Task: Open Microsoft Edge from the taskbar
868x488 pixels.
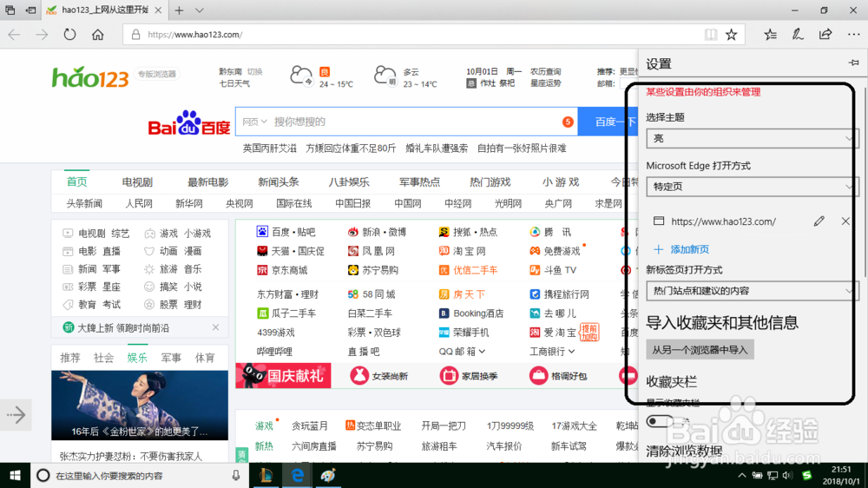Action: coord(297,475)
